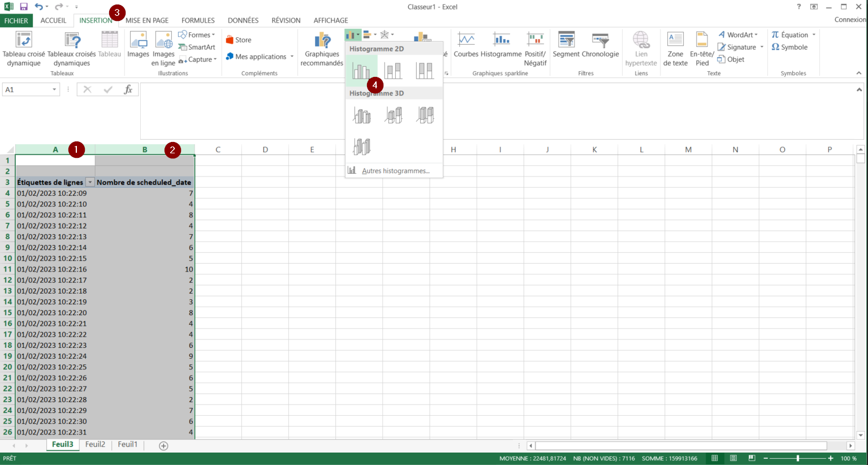Switch to the Feuil2 sheet tab

click(95, 445)
